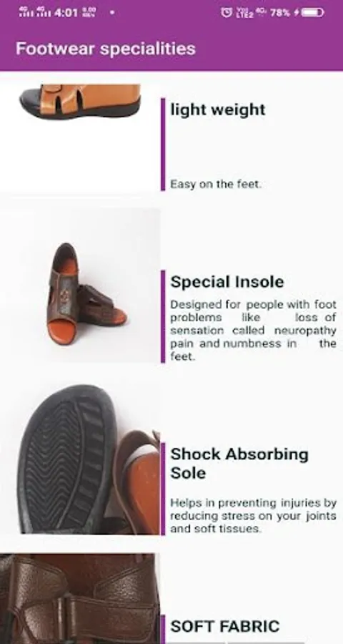Viewport: 343px width, 644px height.
Task: Open the brown leather strap image
Action: (79, 598)
